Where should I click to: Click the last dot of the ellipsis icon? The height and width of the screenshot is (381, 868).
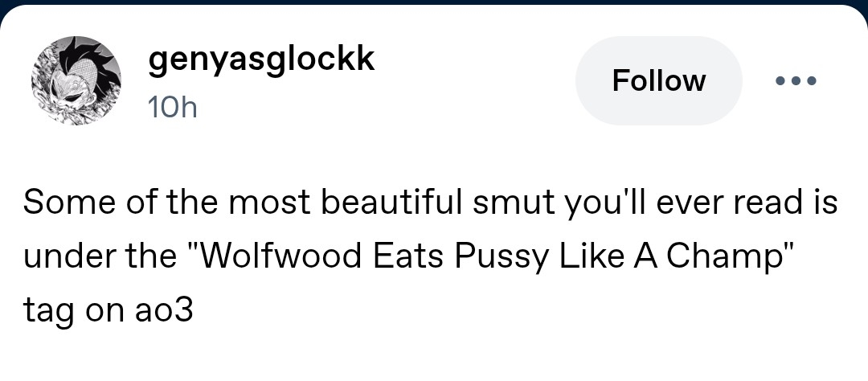[811, 81]
